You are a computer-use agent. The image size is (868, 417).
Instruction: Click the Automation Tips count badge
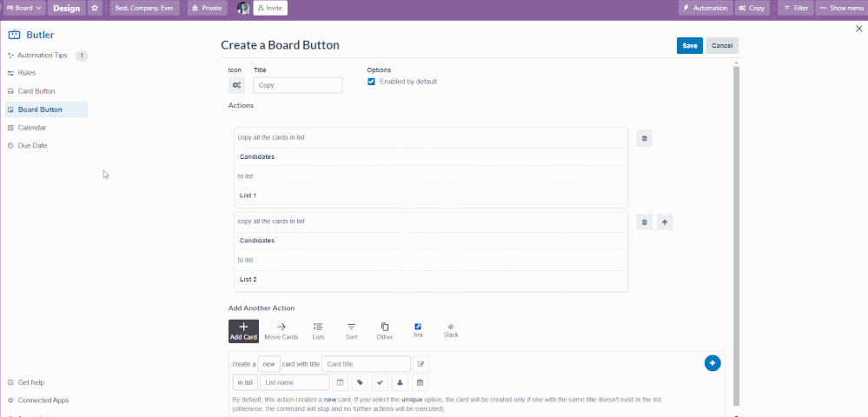tap(82, 56)
